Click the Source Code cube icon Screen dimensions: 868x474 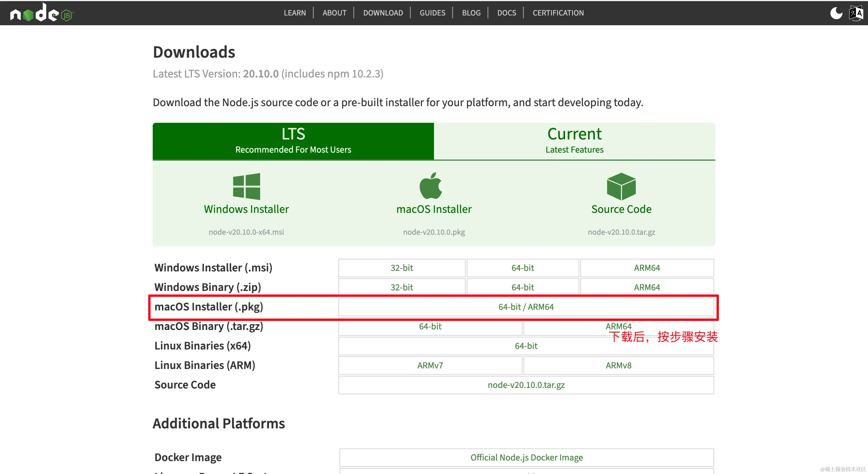tap(621, 186)
